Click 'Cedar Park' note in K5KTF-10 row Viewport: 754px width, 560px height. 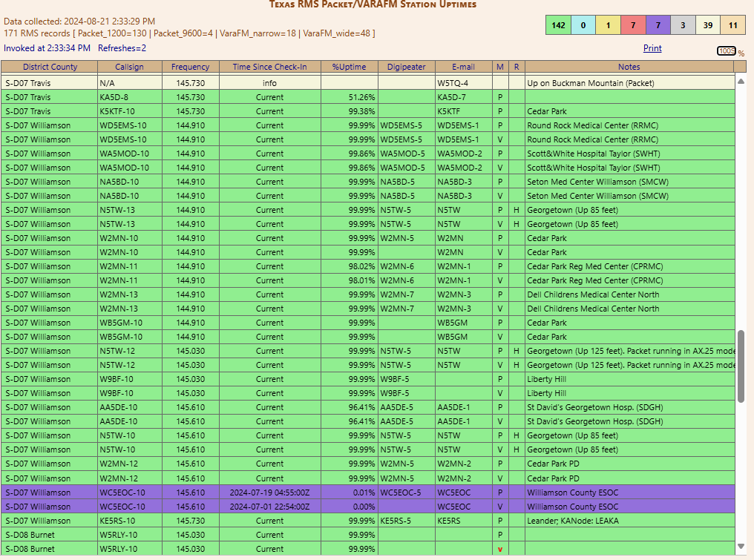547,111
